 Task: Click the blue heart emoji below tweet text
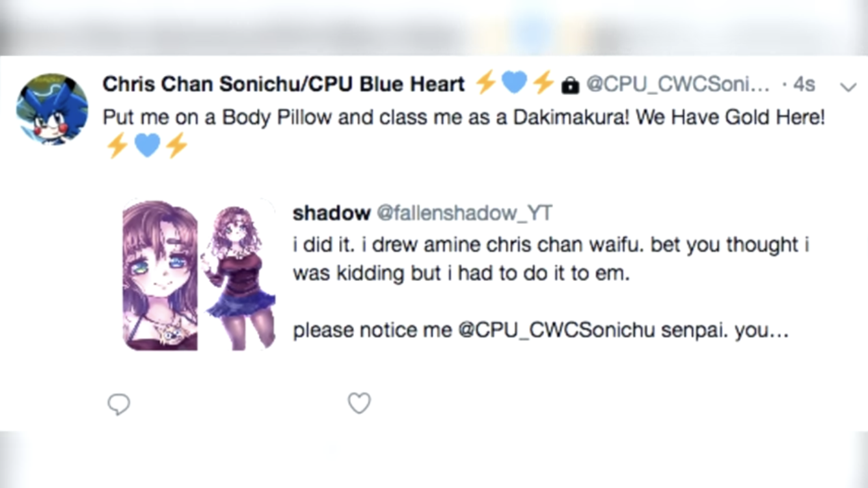147,146
